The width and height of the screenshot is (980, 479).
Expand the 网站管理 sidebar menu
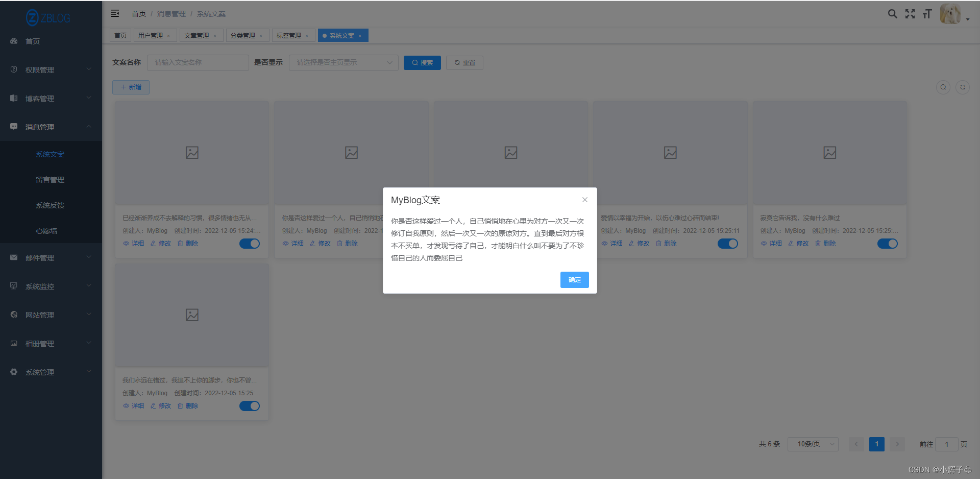[x=51, y=315]
